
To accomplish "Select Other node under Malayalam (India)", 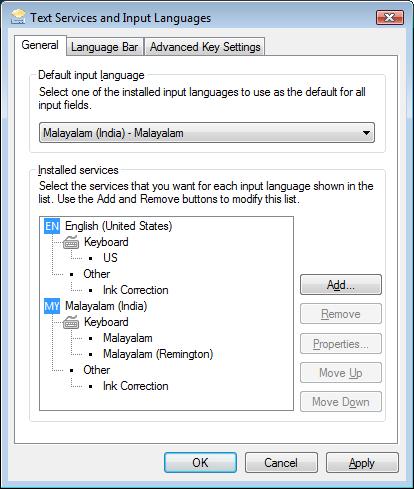I will (x=97, y=370).
